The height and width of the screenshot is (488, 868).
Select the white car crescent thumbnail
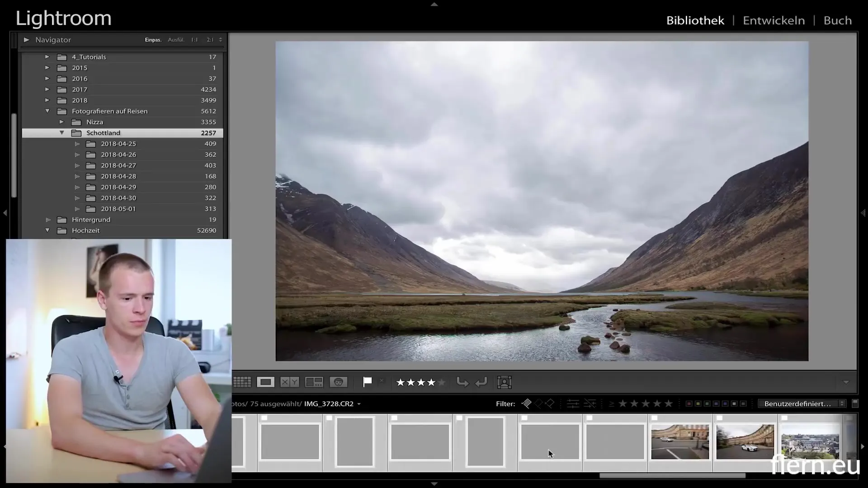[x=745, y=441]
